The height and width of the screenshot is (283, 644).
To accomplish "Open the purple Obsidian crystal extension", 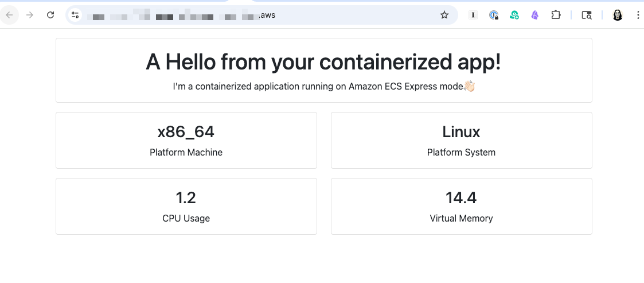I will click(x=534, y=15).
